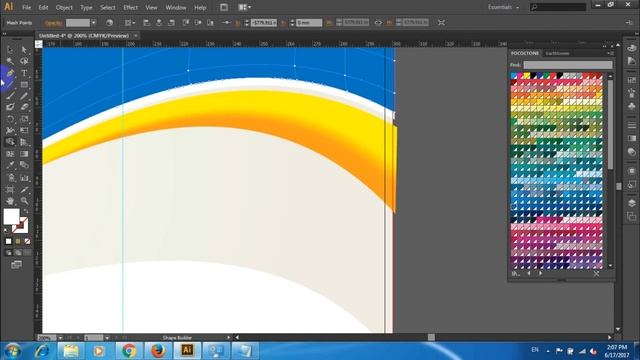Click the horizontal scrollbar thumb

tap(431, 337)
